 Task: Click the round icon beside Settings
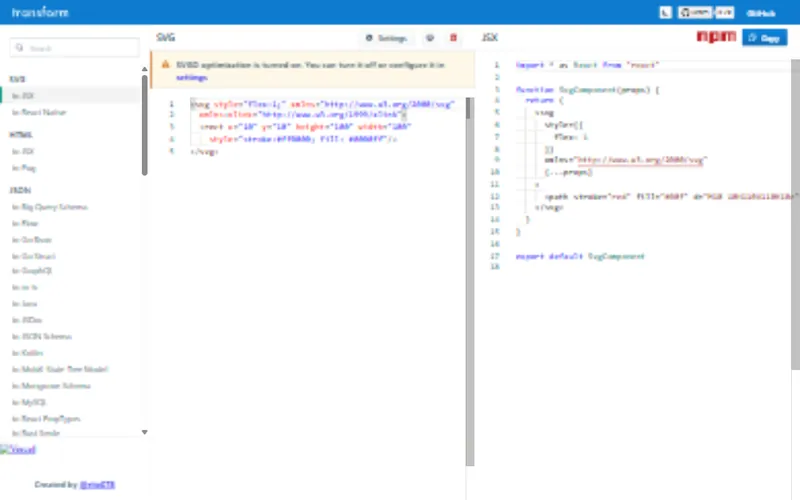[430, 38]
